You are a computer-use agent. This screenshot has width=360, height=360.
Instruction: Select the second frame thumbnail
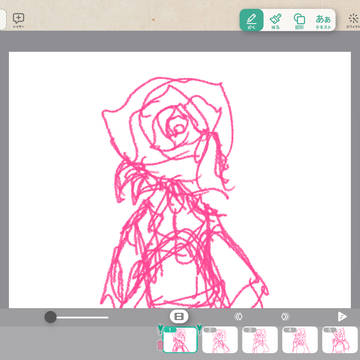[x=220, y=340]
